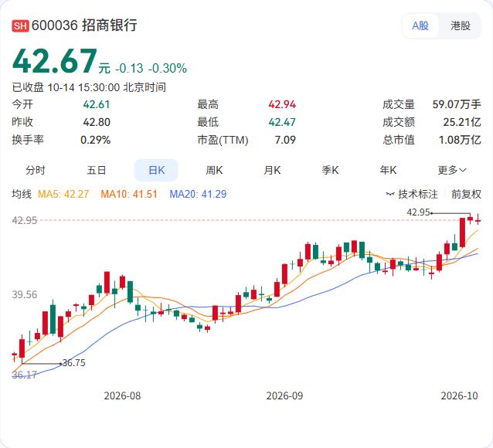Click the 42.95 price axis label at left
Image resolution: width=493 pixels, height=448 pixels.
[25, 220]
